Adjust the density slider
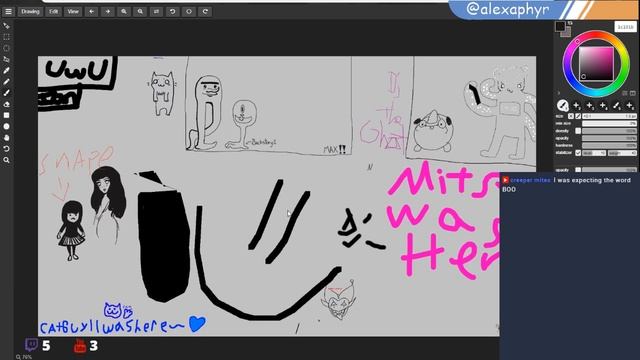The height and width of the screenshot is (360, 640). pos(609,131)
